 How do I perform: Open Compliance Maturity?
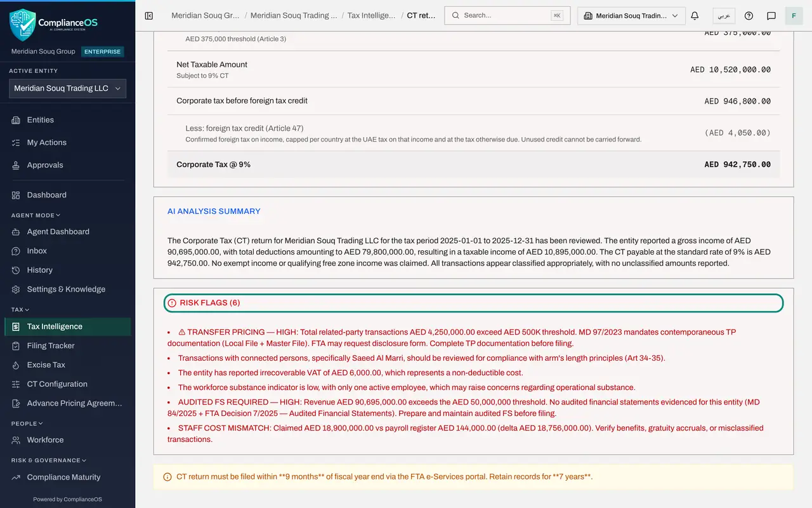coord(67,478)
